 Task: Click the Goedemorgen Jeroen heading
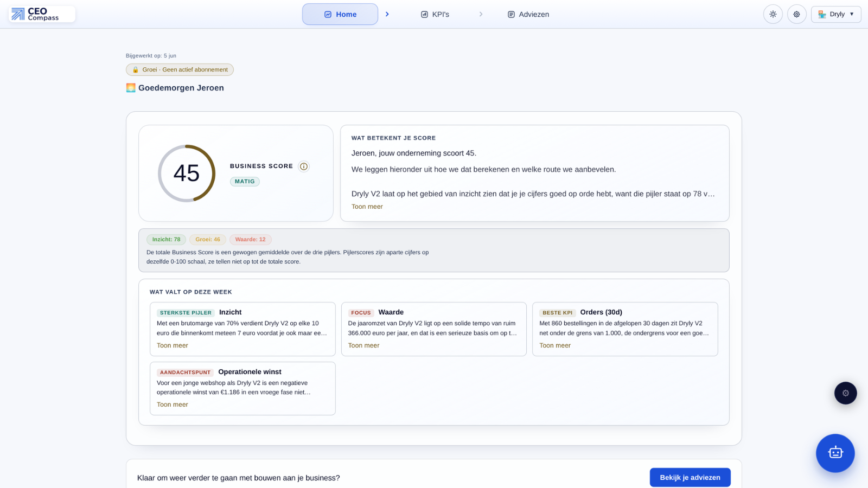click(x=181, y=88)
